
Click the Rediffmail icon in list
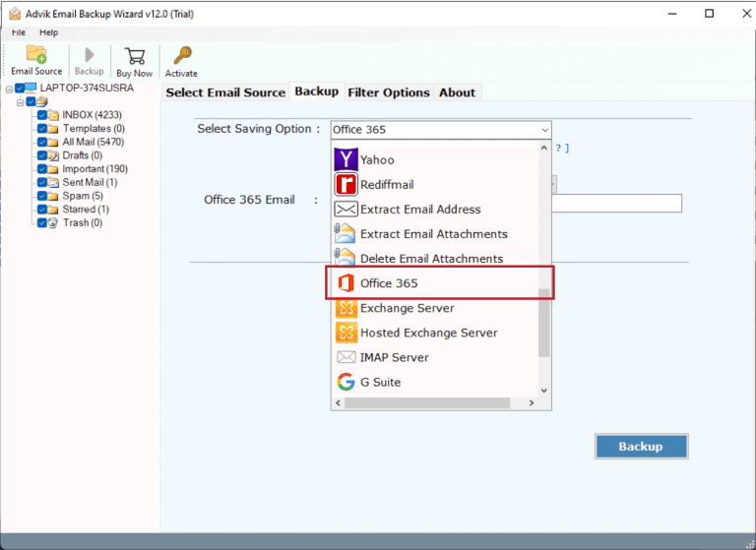pos(346,184)
